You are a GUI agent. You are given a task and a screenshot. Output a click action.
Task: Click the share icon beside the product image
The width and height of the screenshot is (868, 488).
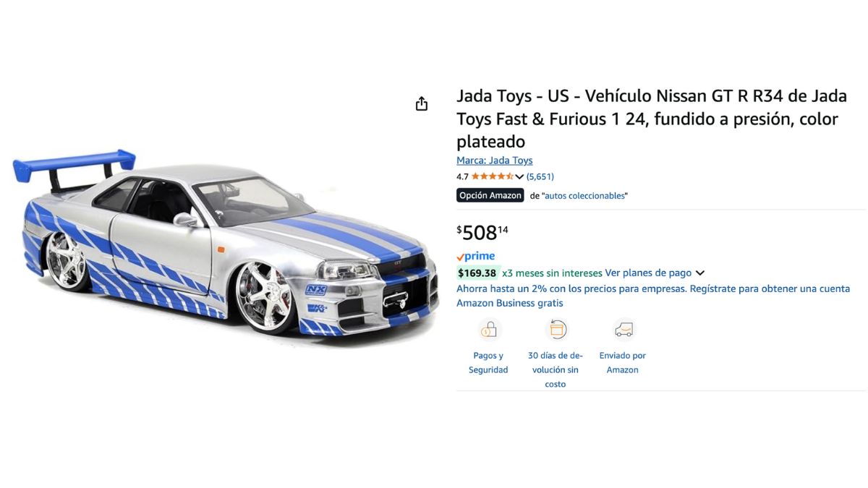(422, 104)
